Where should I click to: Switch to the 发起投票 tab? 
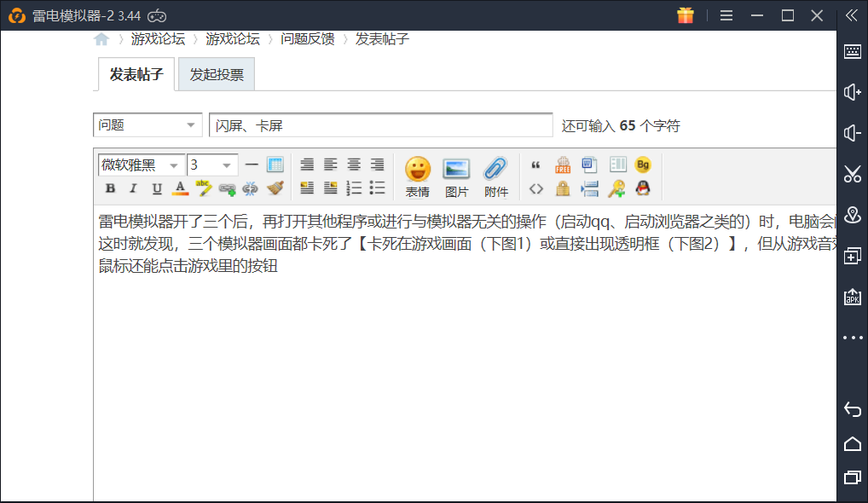coord(216,73)
